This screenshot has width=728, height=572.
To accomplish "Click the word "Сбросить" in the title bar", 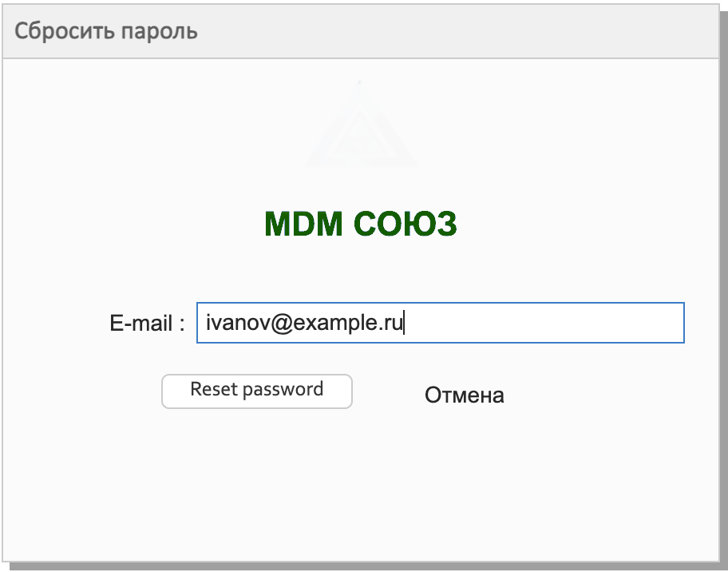I will pyautogui.click(x=64, y=31).
